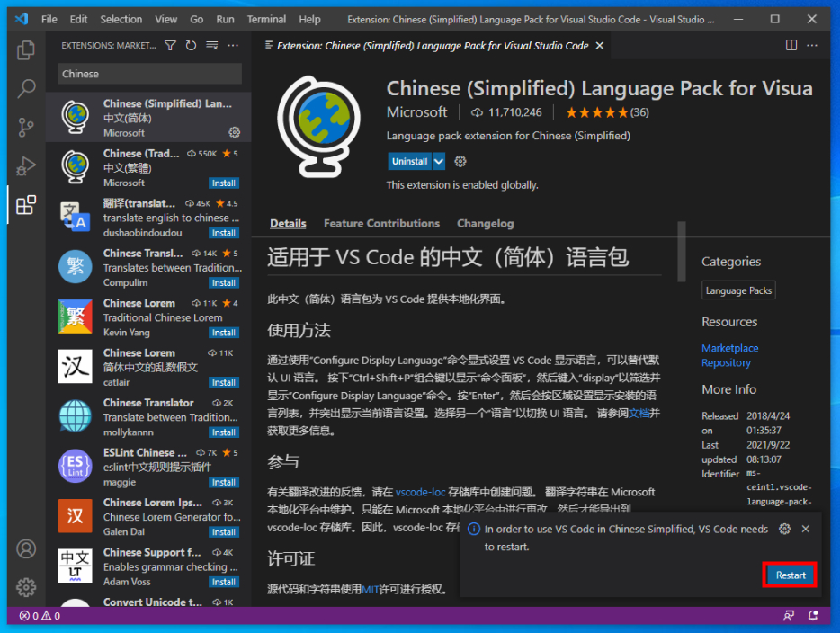Open the Edit menu
This screenshot has width=840, height=633.
(x=78, y=19)
